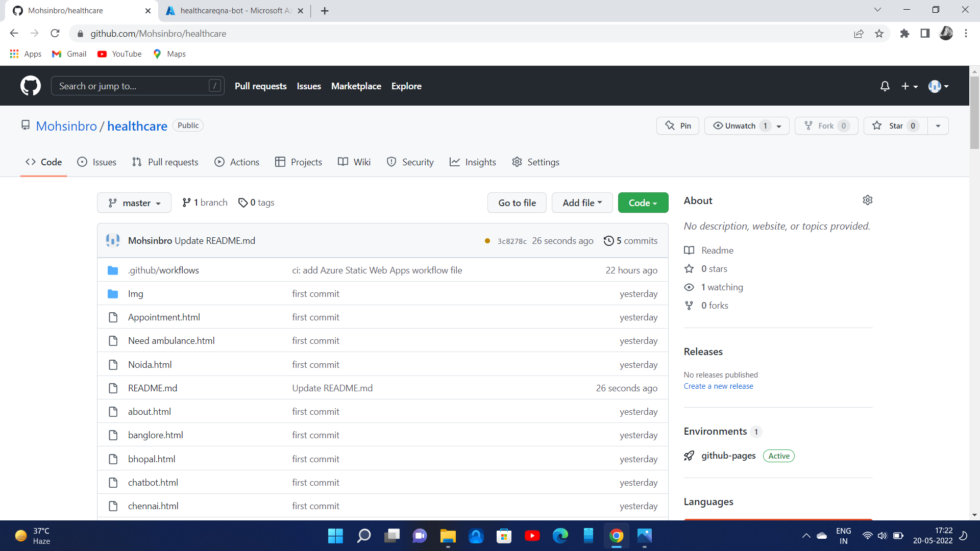Open the Actions tab
Screen dimensions: 980x551
(237, 162)
